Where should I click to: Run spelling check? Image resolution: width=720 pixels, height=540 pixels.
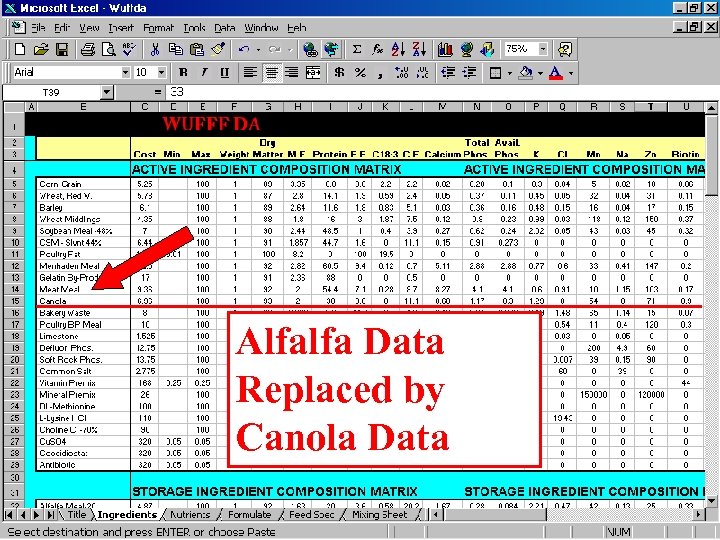(x=129, y=49)
